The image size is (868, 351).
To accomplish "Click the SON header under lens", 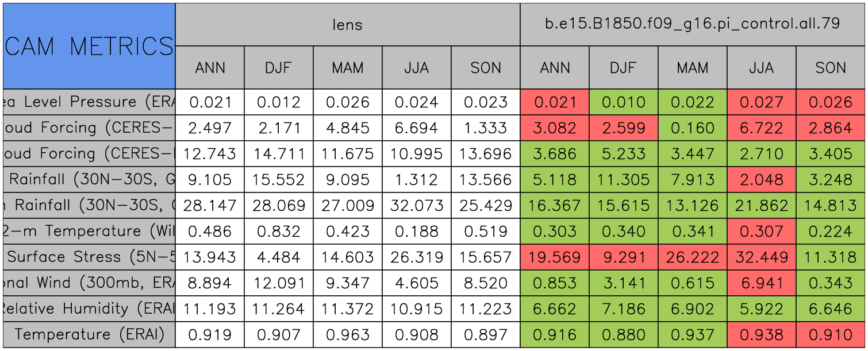I will click(486, 68).
